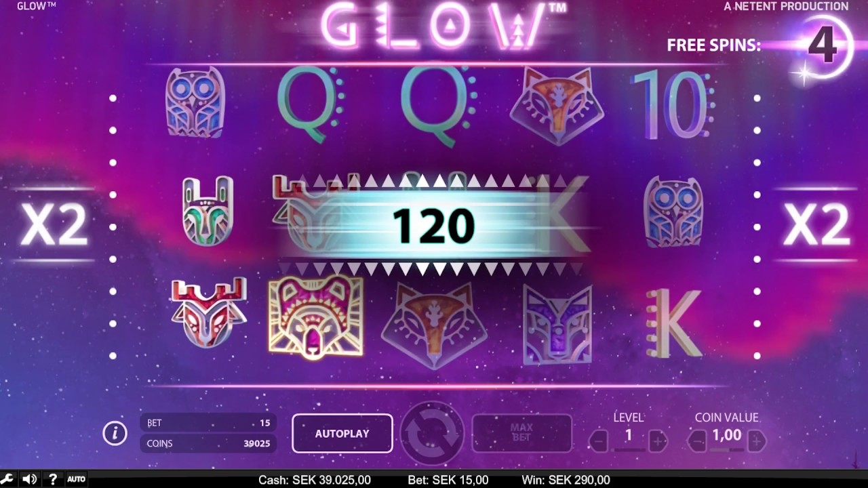The image size is (868, 488).
Task: Click the MAX BET button
Action: tap(521, 432)
